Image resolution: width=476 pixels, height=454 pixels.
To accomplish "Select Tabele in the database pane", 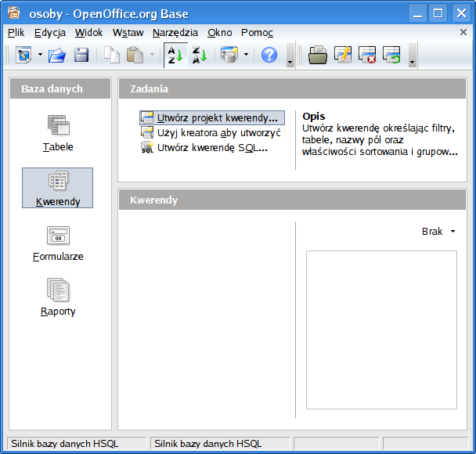I will click(x=58, y=133).
